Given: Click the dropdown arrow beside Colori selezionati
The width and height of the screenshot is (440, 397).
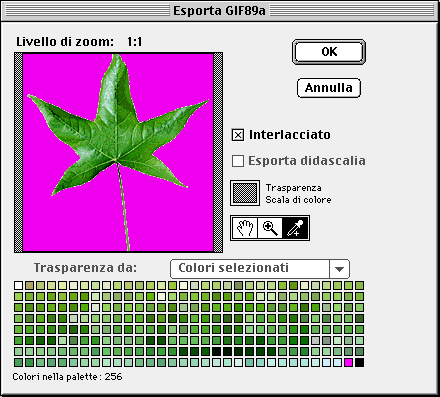Looking at the screenshot, I should click(339, 269).
